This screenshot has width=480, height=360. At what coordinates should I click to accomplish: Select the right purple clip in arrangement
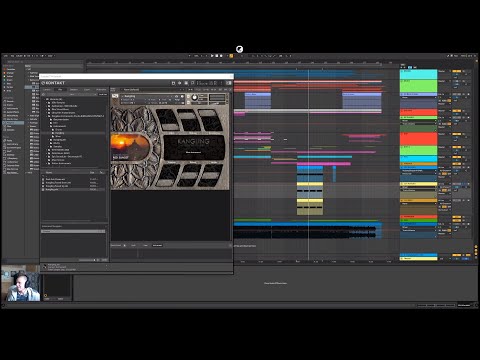[362, 100]
